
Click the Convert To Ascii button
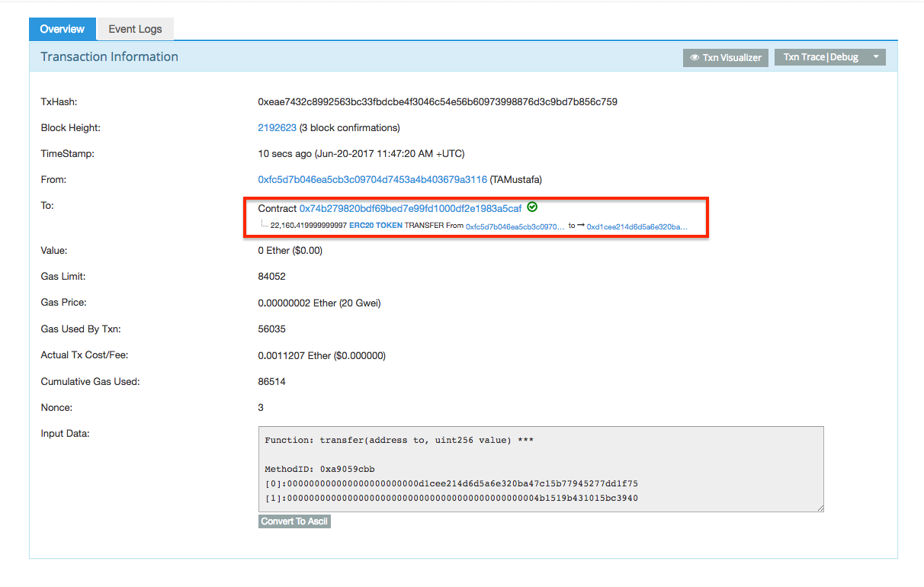tap(295, 521)
